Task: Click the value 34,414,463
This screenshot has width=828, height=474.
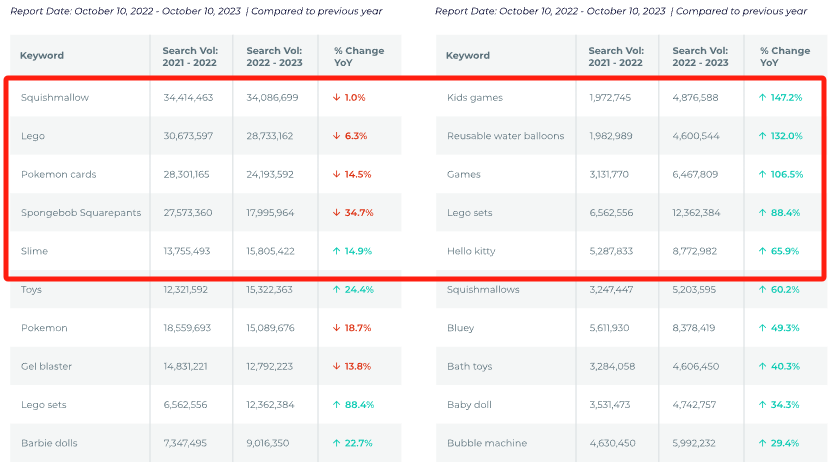Action: pyautogui.click(x=189, y=98)
